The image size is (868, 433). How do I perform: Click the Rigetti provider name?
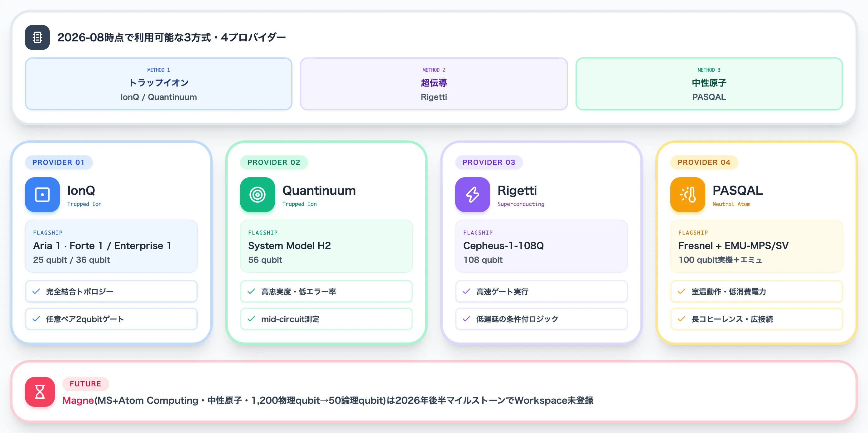point(517,191)
